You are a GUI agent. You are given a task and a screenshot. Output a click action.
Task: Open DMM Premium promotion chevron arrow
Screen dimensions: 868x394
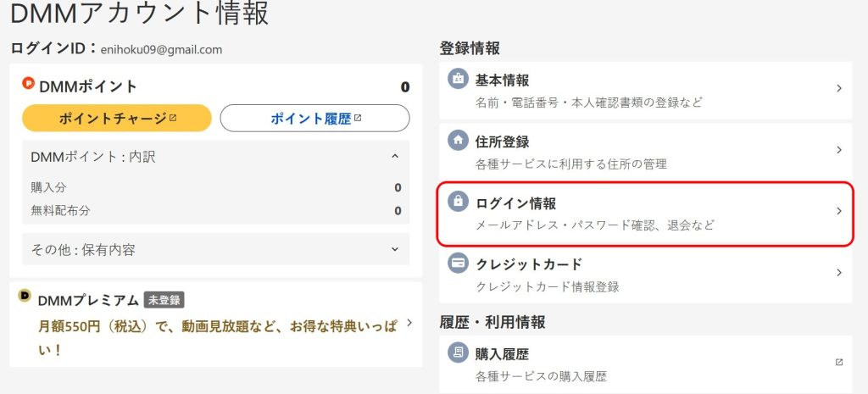(409, 323)
